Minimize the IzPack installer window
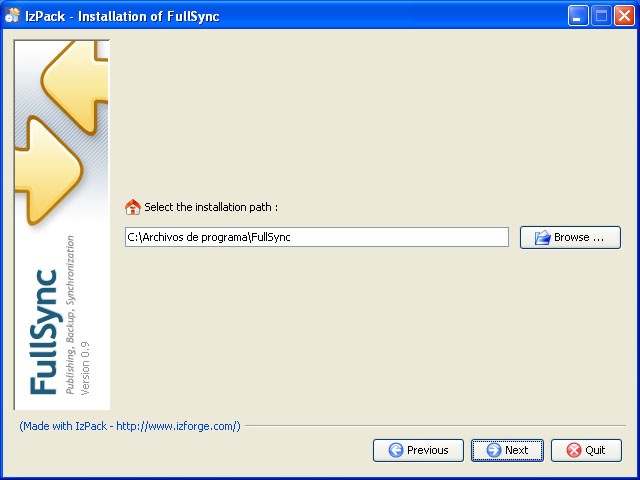 click(578, 16)
